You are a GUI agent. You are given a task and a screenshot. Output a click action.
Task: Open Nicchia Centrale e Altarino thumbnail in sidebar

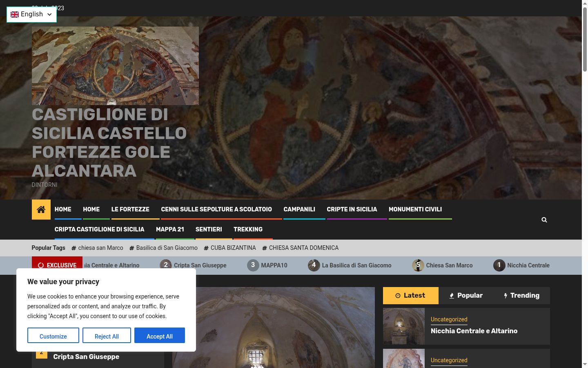pos(404,326)
